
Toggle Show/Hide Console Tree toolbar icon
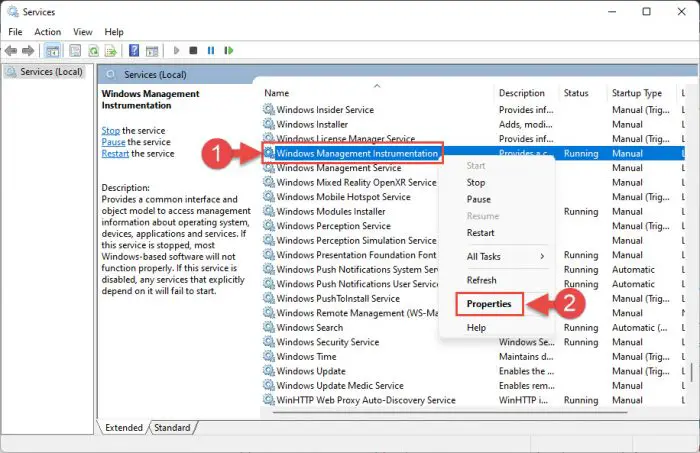[52, 50]
